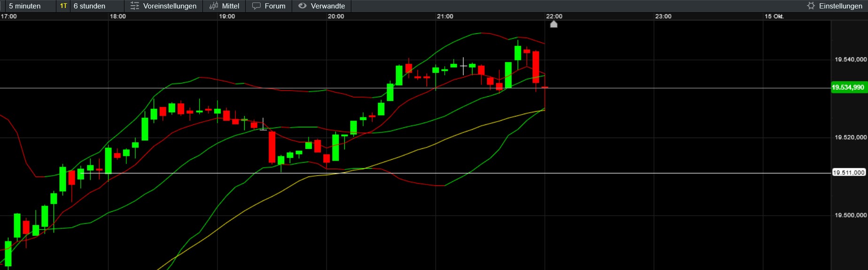Click the 20:00 time axis label
Image resolution: width=868 pixels, height=270 pixels.
tap(336, 16)
